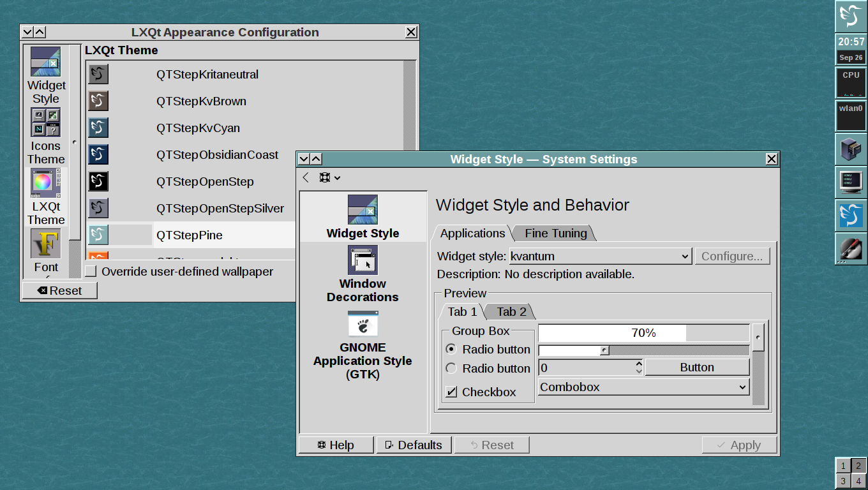Open the dock bird icon at top

pyautogui.click(x=851, y=16)
